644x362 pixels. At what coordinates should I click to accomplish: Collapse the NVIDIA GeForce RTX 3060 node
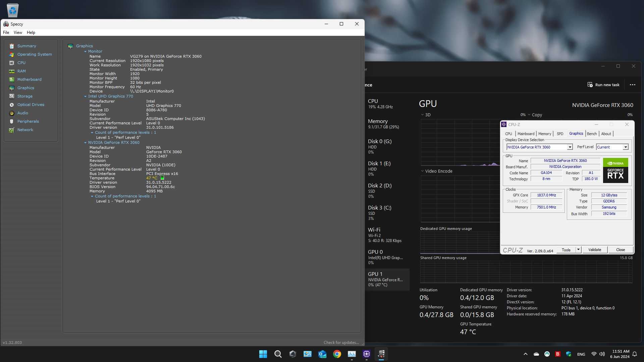click(85, 143)
